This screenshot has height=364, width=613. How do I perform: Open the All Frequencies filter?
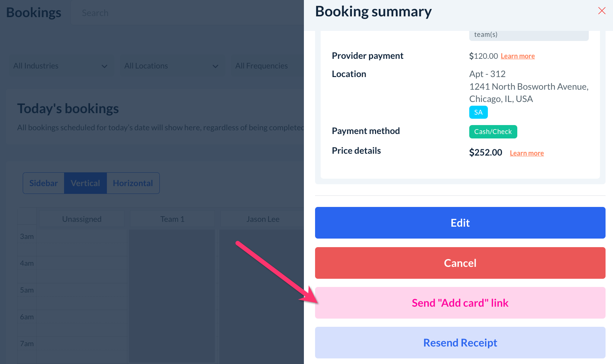[x=261, y=66]
